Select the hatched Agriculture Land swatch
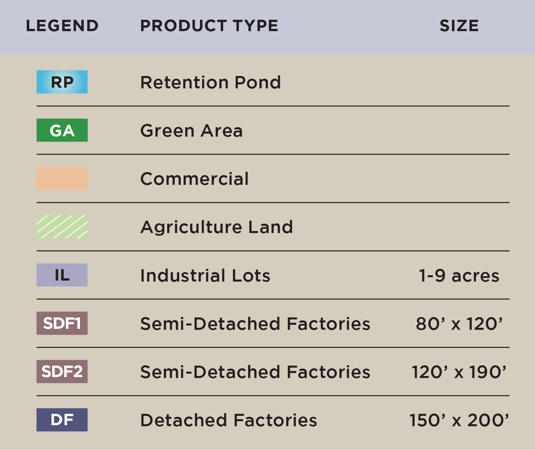The width and height of the screenshot is (535, 450). 62,227
